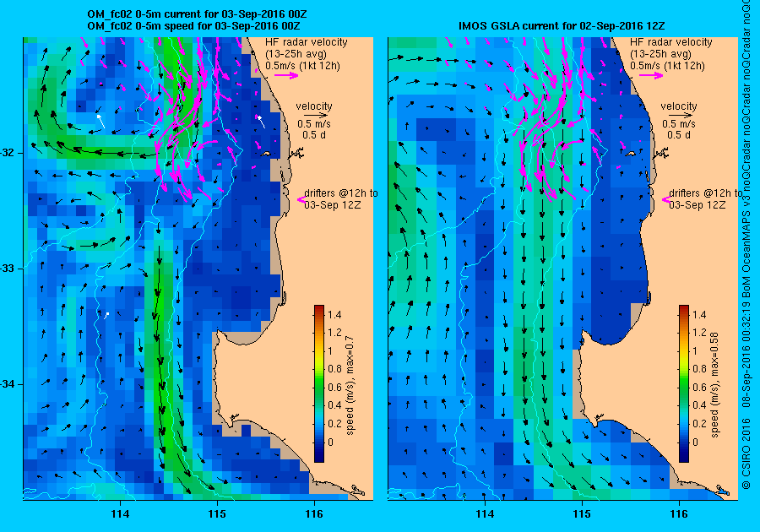
Task: Click the 114 longitude label under right map
Action: (x=485, y=514)
